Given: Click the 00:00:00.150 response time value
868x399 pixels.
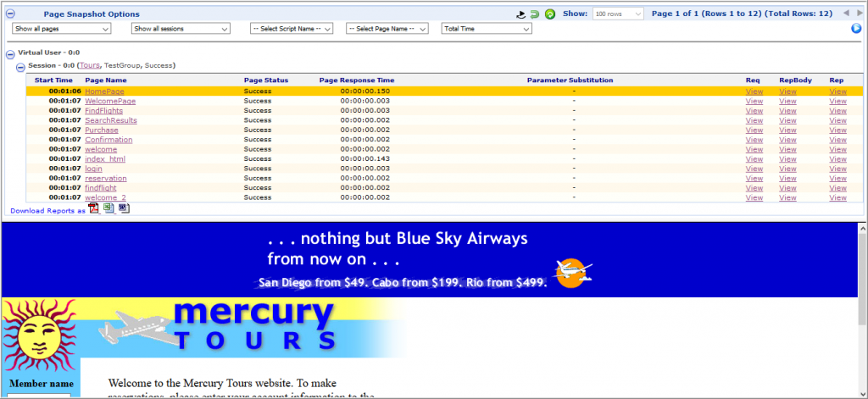Looking at the screenshot, I should pyautogui.click(x=365, y=91).
